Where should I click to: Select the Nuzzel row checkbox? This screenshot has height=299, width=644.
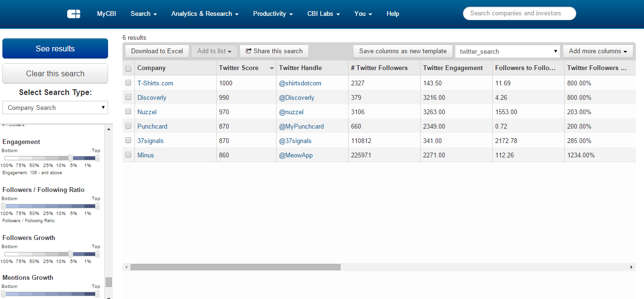click(x=128, y=111)
